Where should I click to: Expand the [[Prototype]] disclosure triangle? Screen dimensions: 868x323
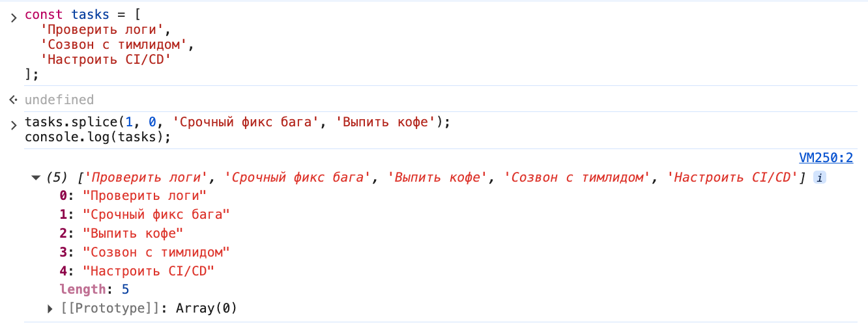(x=51, y=309)
